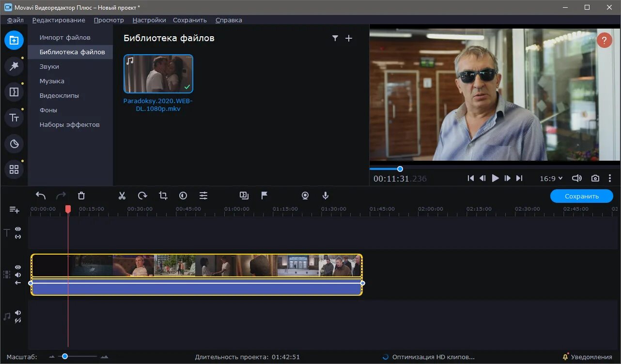621x364 pixels.
Task: Record video from webcam
Action: click(305, 196)
